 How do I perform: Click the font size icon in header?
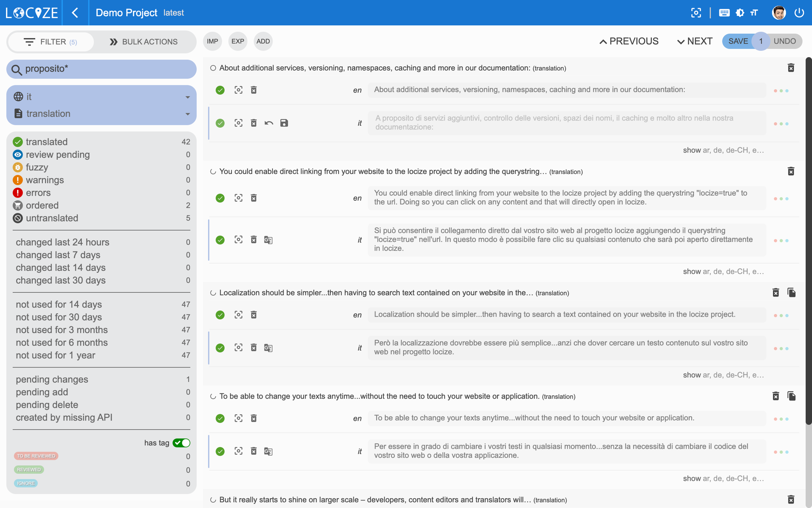[754, 13]
